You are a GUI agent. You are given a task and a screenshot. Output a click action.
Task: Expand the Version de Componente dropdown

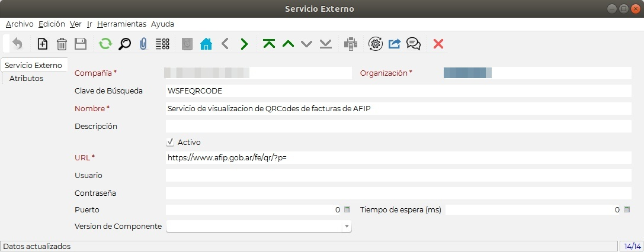347,226
